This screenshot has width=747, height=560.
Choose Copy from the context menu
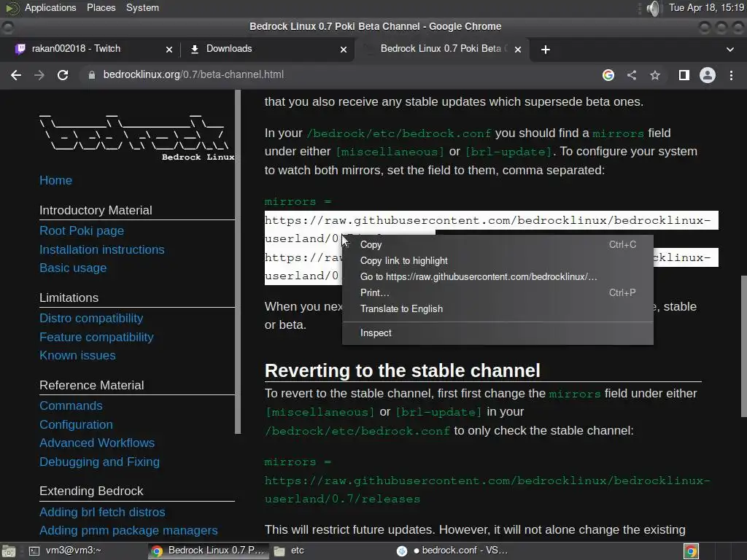point(498,245)
